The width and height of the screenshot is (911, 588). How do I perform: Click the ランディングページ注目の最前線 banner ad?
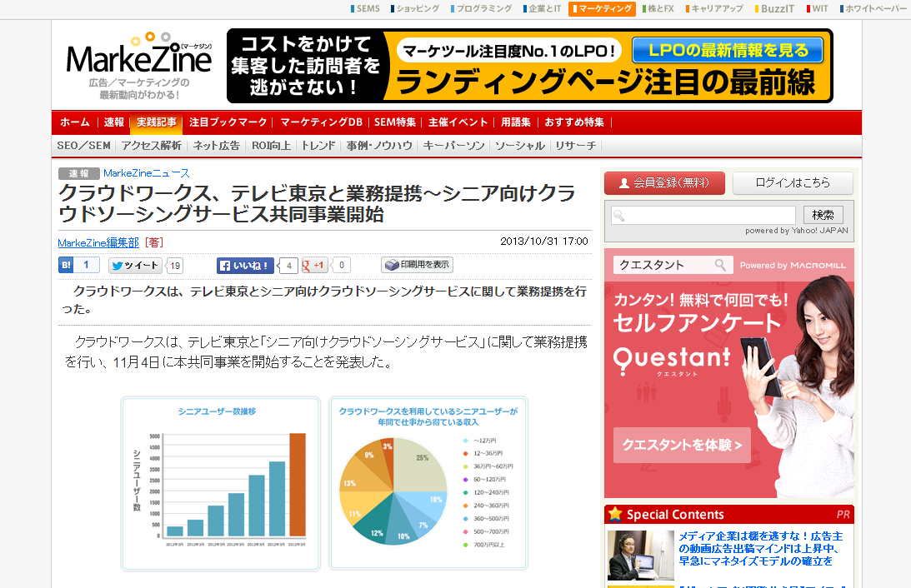pos(530,66)
